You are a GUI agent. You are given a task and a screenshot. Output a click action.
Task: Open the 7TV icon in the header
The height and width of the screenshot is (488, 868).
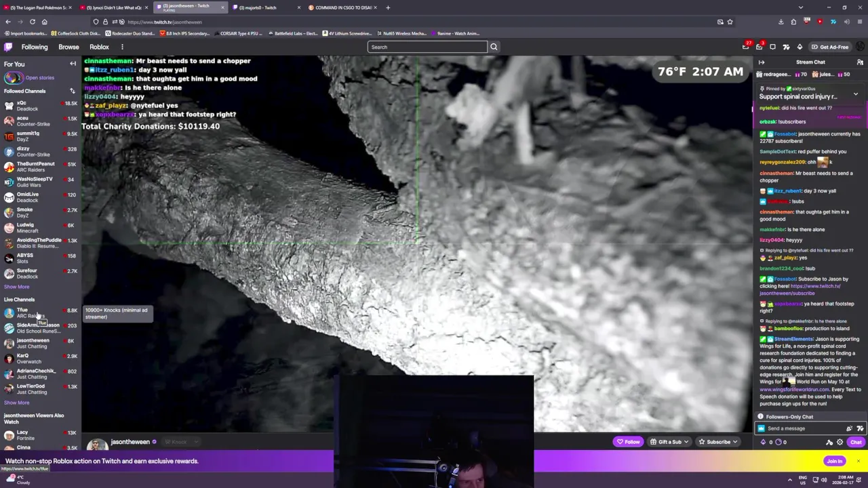point(786,47)
